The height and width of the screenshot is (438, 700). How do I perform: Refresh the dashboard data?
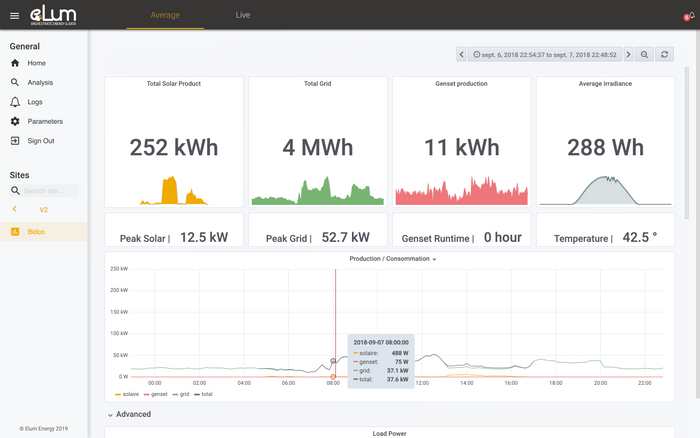click(665, 54)
